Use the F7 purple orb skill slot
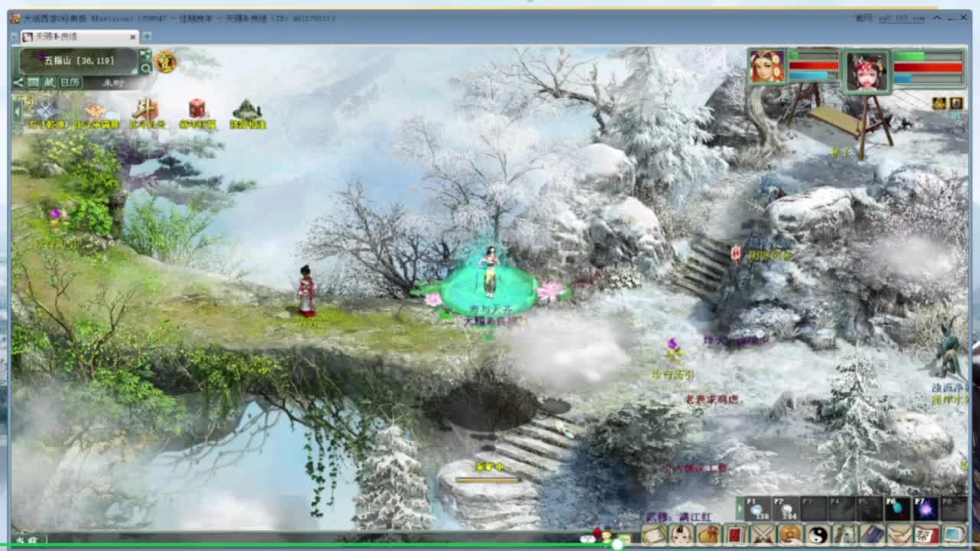980x551 pixels. (926, 509)
